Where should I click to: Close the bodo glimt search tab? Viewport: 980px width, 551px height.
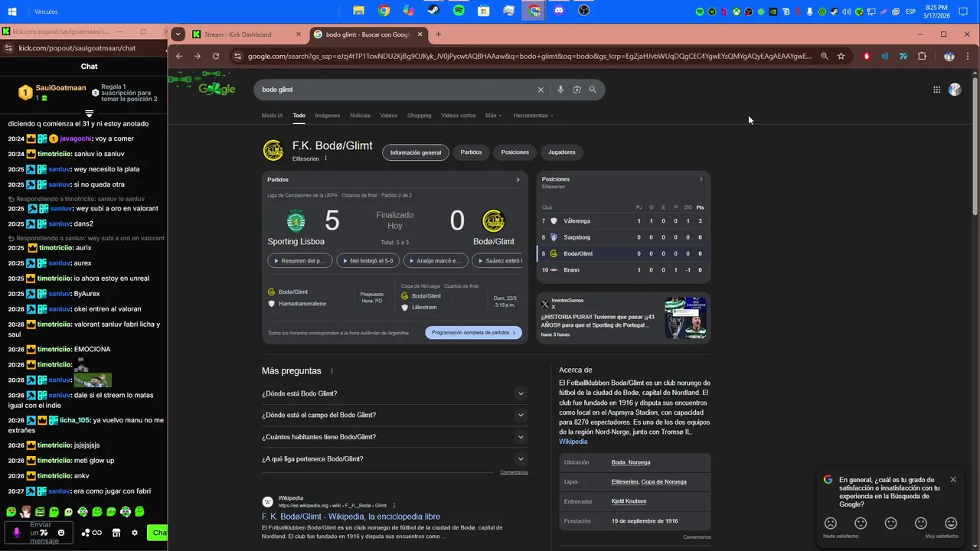pyautogui.click(x=420, y=34)
